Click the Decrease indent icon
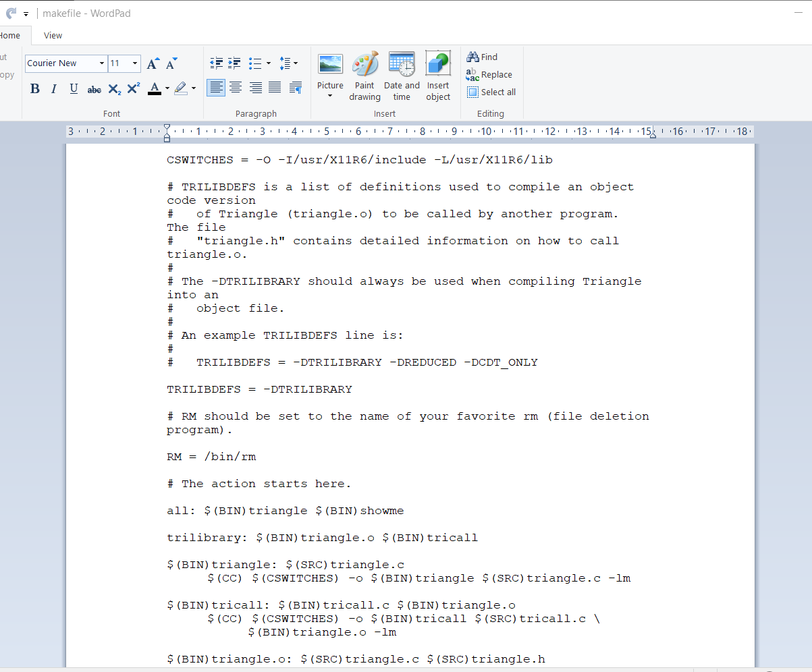This screenshot has height=672, width=812. (x=217, y=63)
